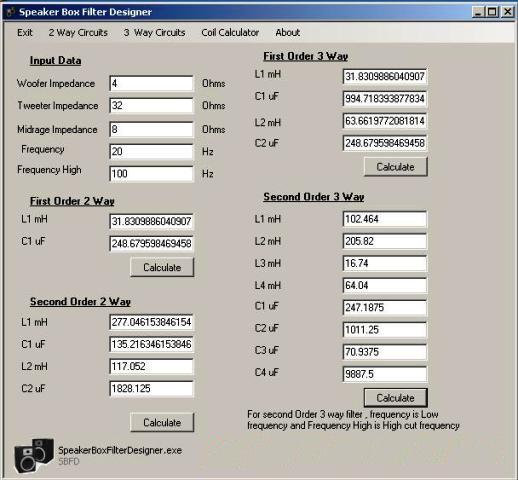Calculate the Second Order 2 Way filter
Image resolution: width=518 pixels, height=480 pixels.
click(162, 422)
